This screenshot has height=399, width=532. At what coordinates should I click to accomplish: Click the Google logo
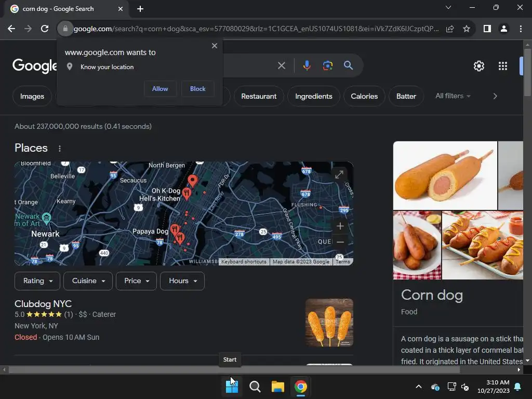pyautogui.click(x=35, y=66)
